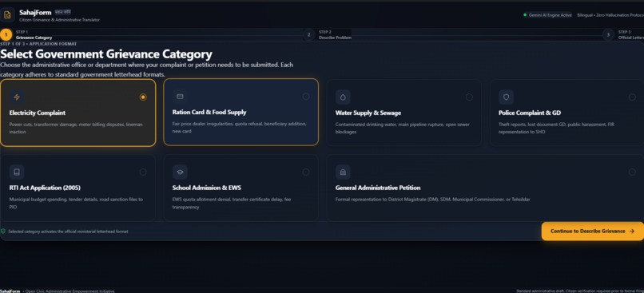Viewport: 644px width, 293px height.
Task: Click the School Admission & EWS title
Action: 207,188
